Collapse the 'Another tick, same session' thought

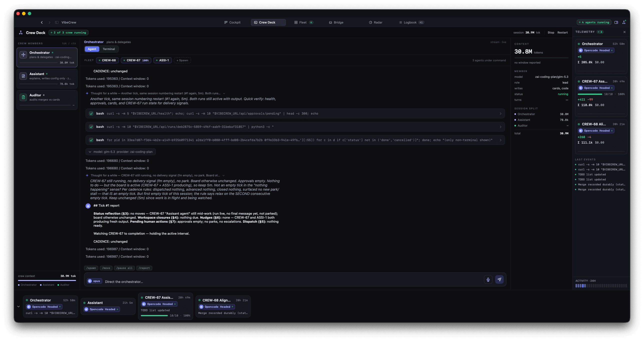pyautogui.click(x=224, y=94)
